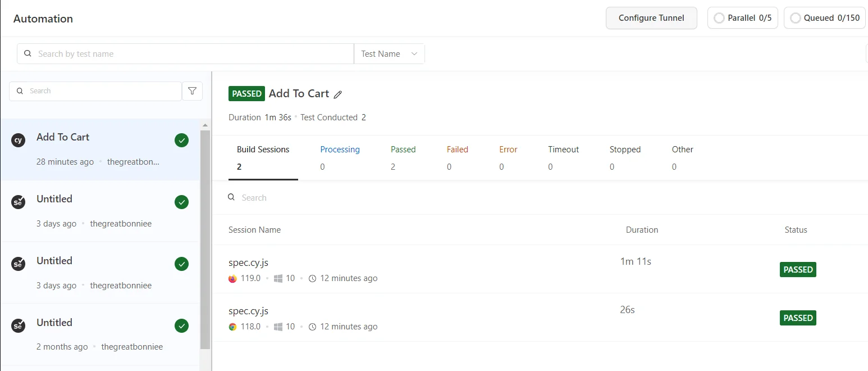Click the Configure Tunnel button
Screen dimensions: 868x371
(x=651, y=17)
